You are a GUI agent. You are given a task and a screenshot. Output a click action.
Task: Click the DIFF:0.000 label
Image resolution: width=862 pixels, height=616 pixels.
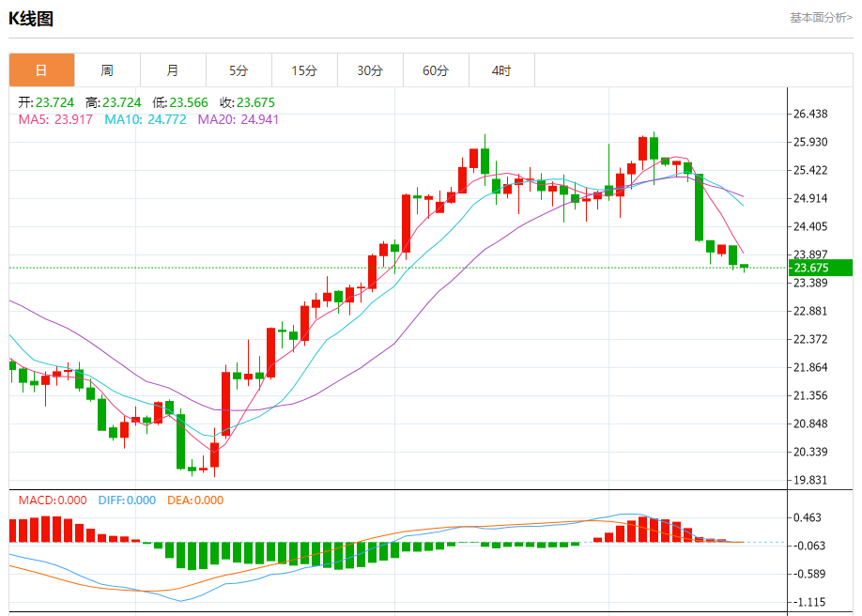pos(127,500)
